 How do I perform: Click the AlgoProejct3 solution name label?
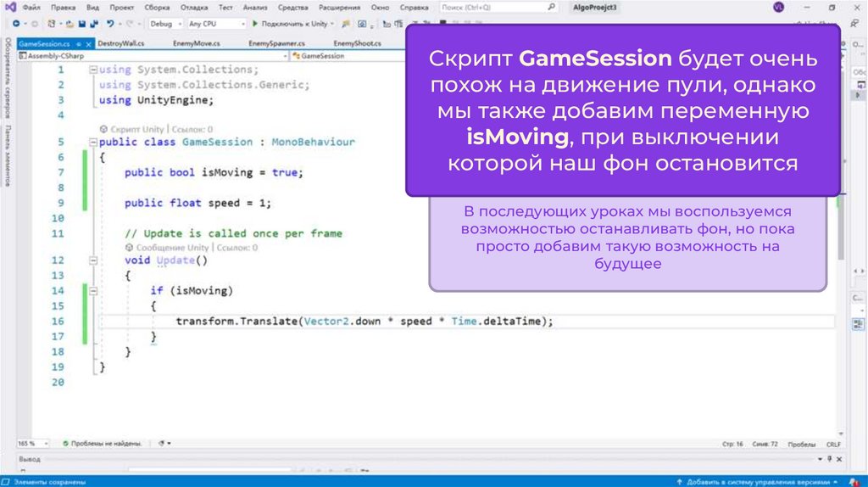click(x=594, y=7)
